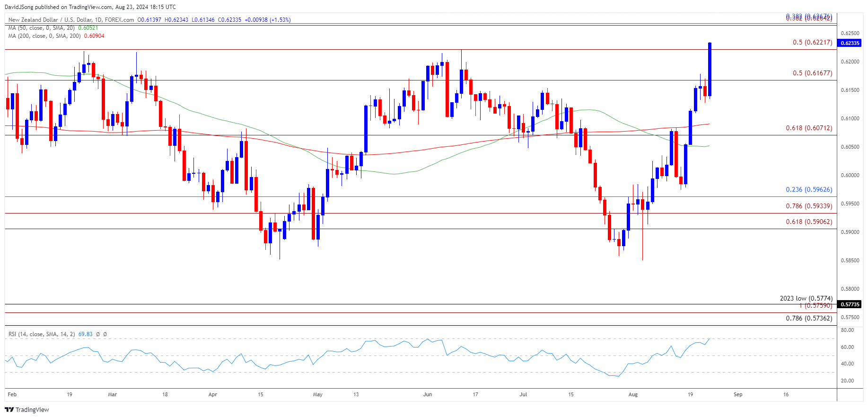Click the low value L0.61346
Viewport: 868px width, 418px height.
pos(203,20)
